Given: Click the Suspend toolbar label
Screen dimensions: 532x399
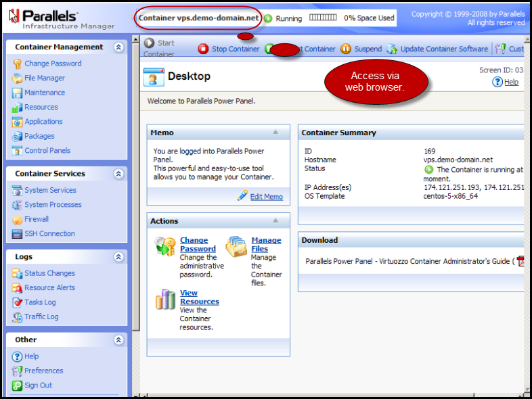Looking at the screenshot, I should click(368, 49).
